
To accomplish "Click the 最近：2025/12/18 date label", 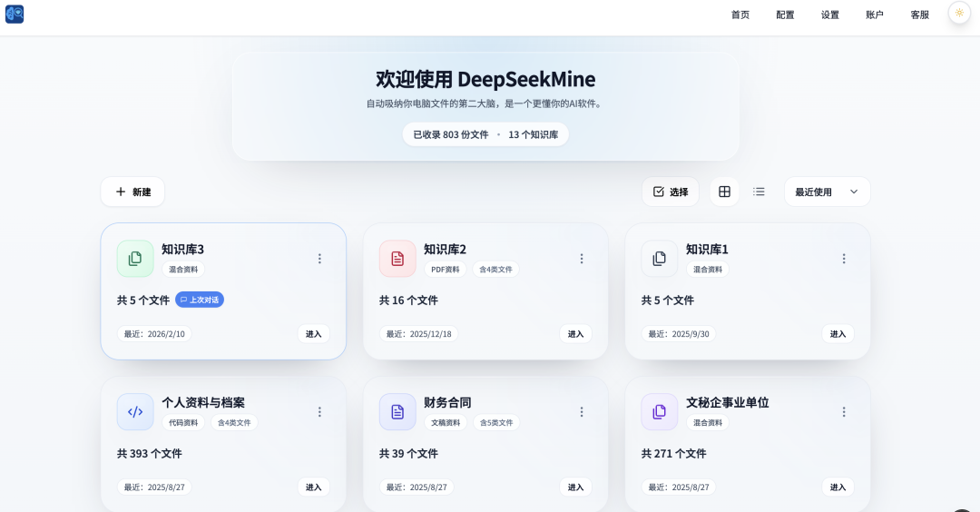I will 418,334.
